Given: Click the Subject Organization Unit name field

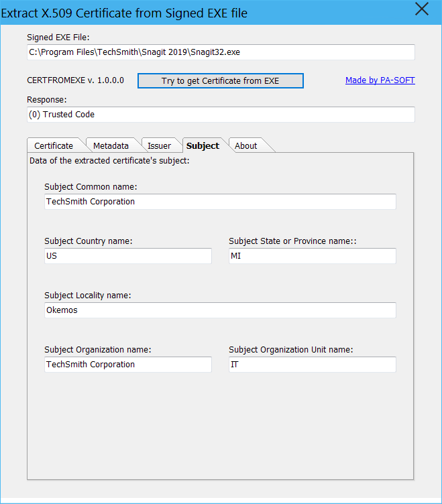Looking at the screenshot, I should point(312,365).
